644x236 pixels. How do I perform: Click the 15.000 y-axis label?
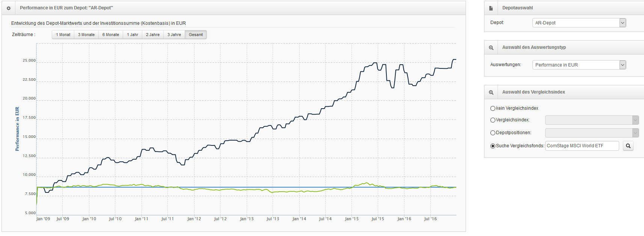(x=29, y=137)
